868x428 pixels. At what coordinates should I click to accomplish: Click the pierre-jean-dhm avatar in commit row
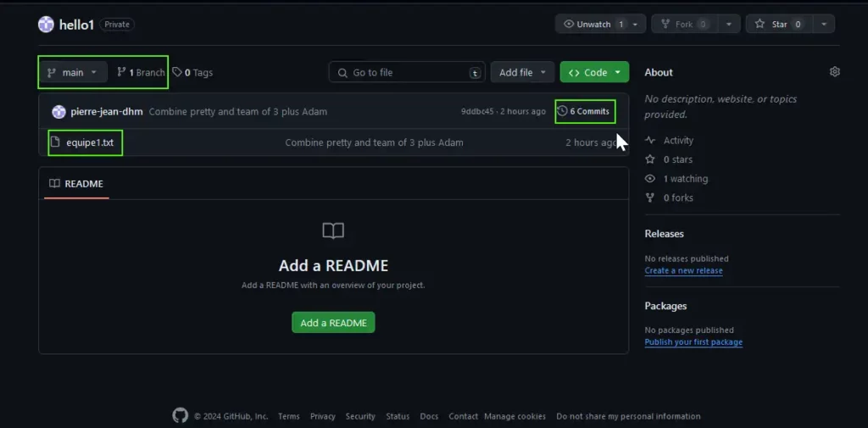pos(58,112)
